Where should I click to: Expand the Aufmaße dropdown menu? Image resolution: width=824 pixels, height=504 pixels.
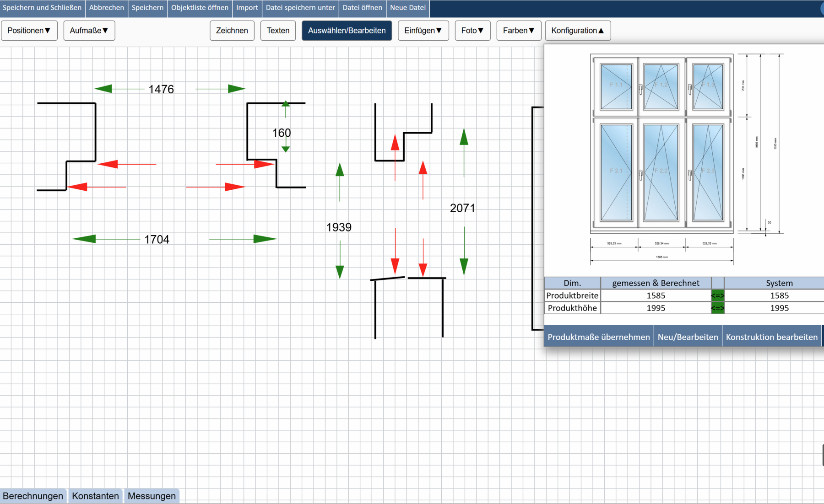(89, 31)
